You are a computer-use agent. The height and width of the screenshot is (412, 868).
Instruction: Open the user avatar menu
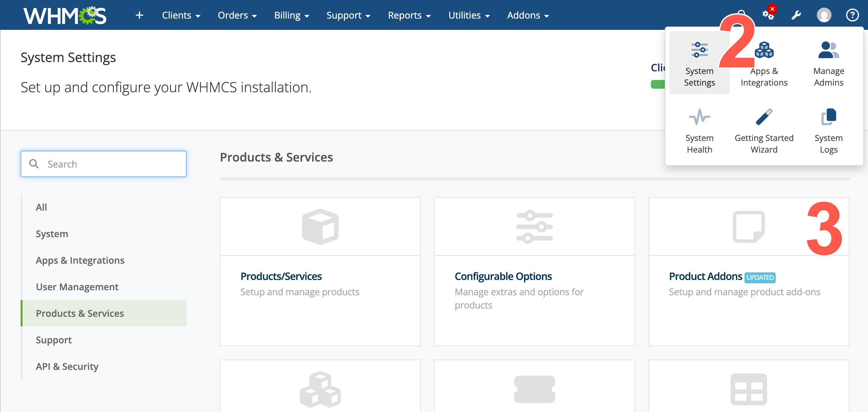pos(824,15)
